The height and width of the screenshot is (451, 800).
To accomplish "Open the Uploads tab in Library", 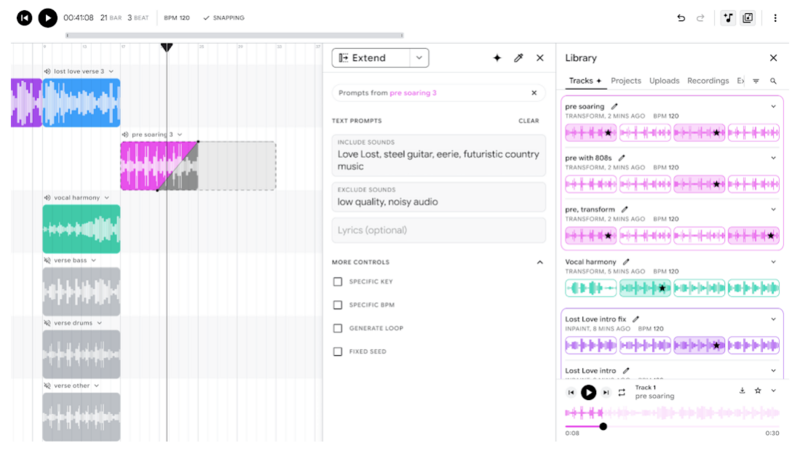I will coord(664,81).
